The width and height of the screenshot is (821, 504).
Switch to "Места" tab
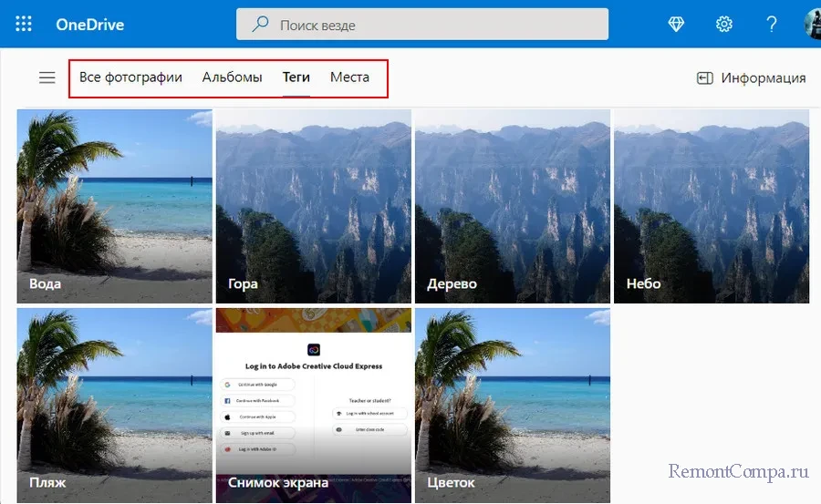[349, 77]
